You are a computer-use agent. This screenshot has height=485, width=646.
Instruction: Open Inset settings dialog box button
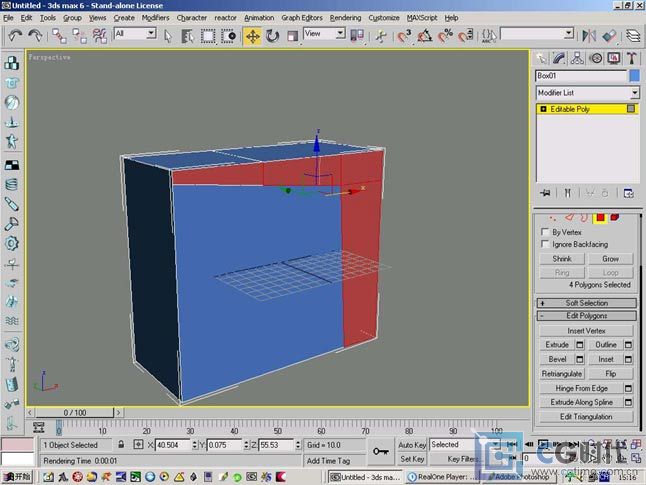[628, 359]
